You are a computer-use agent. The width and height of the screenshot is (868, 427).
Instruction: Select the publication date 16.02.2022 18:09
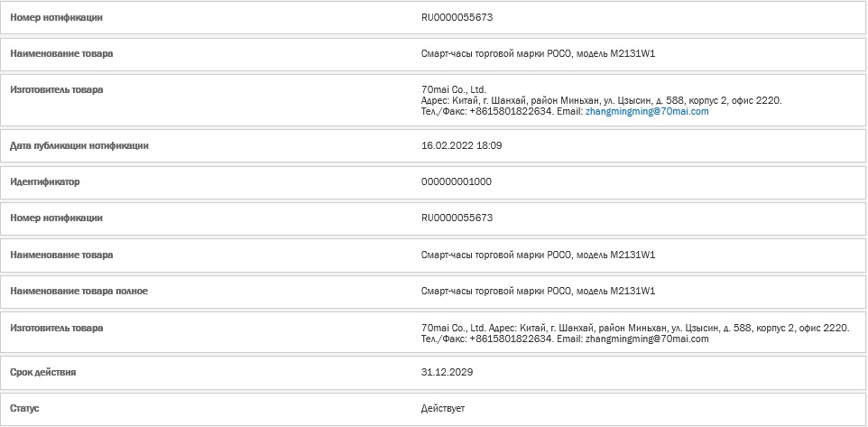[462, 146]
